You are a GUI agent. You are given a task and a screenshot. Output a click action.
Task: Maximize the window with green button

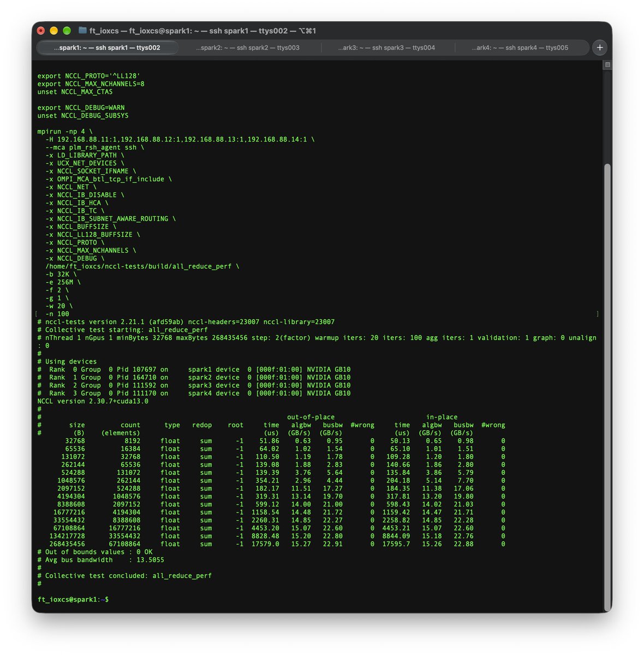click(67, 31)
